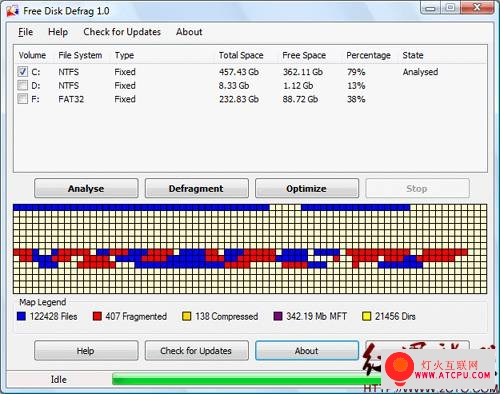The width and height of the screenshot is (500, 394).
Task: Click the bottom About button
Action: click(307, 351)
